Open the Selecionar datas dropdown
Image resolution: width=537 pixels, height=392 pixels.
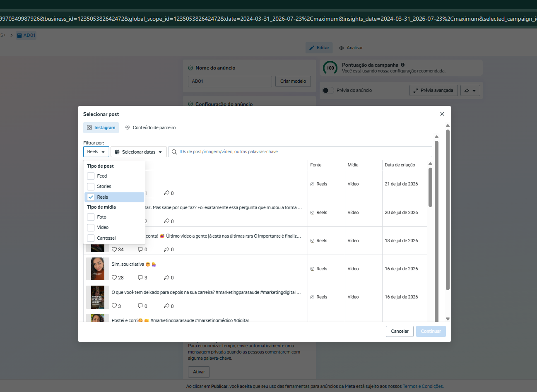pos(139,152)
